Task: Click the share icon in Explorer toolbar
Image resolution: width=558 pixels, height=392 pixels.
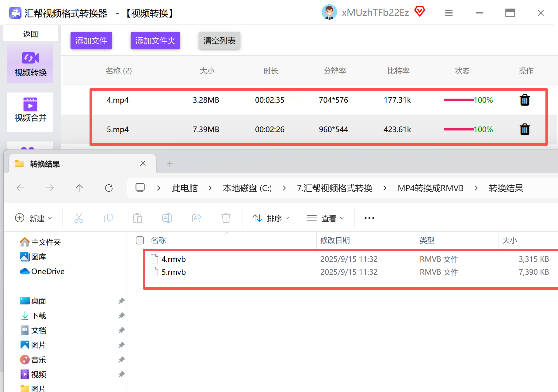Action: click(197, 218)
